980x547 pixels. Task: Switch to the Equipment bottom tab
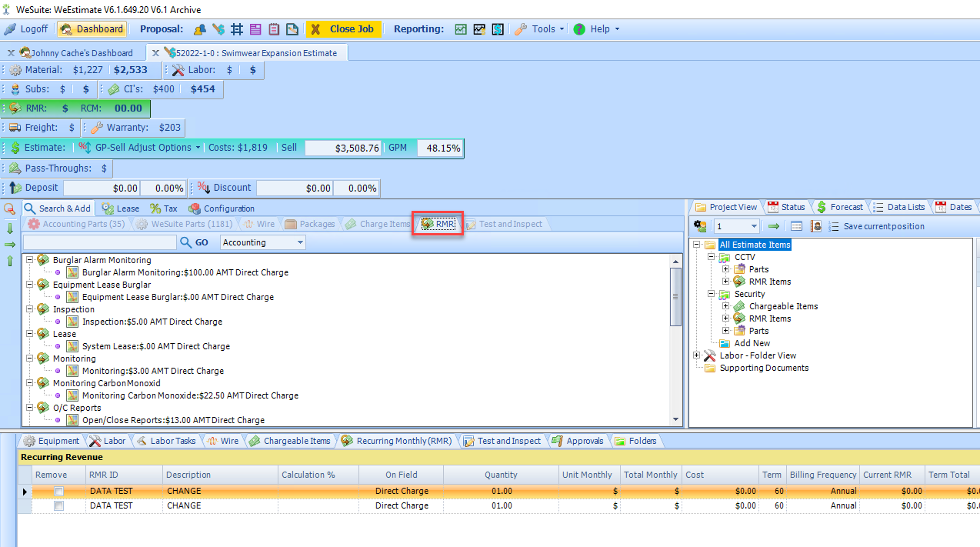(51, 441)
